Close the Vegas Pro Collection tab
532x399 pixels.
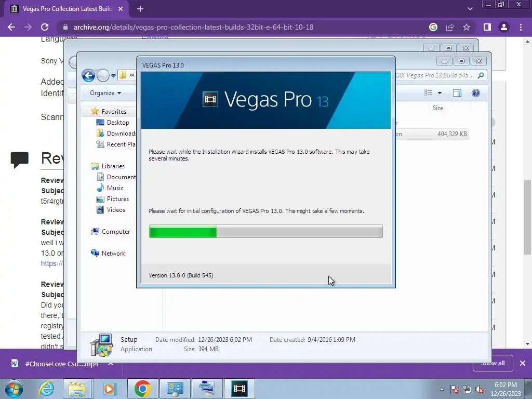pyautogui.click(x=121, y=9)
